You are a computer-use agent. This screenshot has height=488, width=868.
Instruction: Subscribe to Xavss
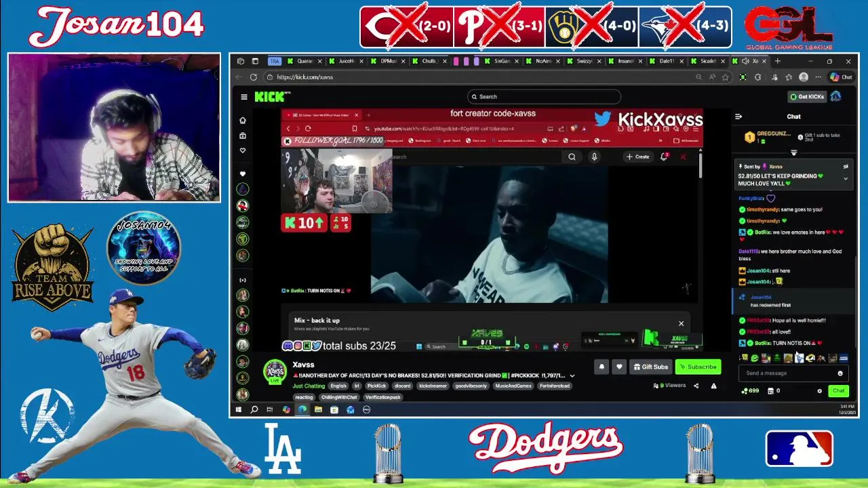[x=698, y=367]
